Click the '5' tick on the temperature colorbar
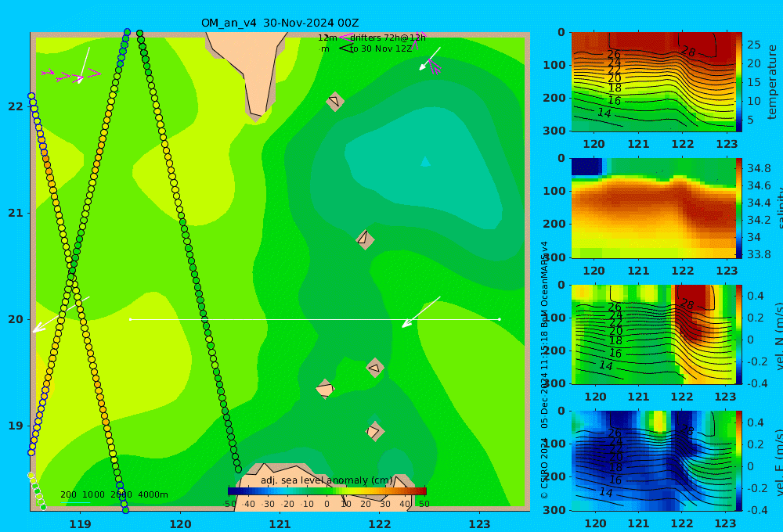Viewport: 783px width, 532px height. 750,120
